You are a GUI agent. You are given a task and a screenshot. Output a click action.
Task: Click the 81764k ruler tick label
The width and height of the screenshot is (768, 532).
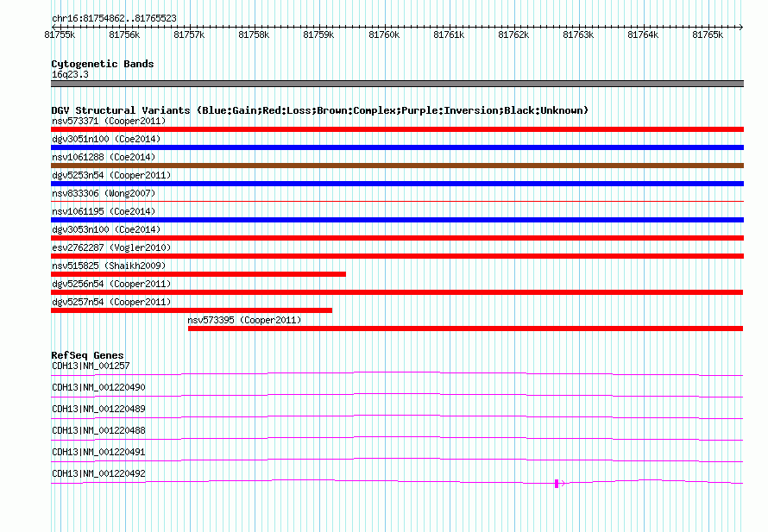tap(643, 34)
